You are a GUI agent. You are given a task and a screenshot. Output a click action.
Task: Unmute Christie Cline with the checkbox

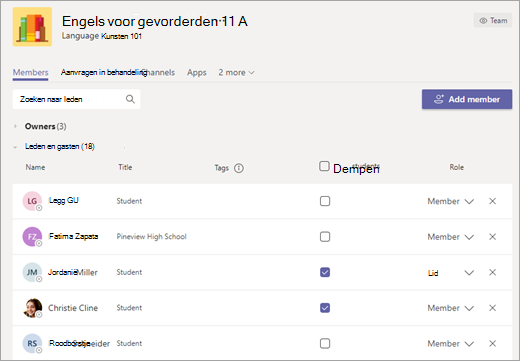(325, 308)
